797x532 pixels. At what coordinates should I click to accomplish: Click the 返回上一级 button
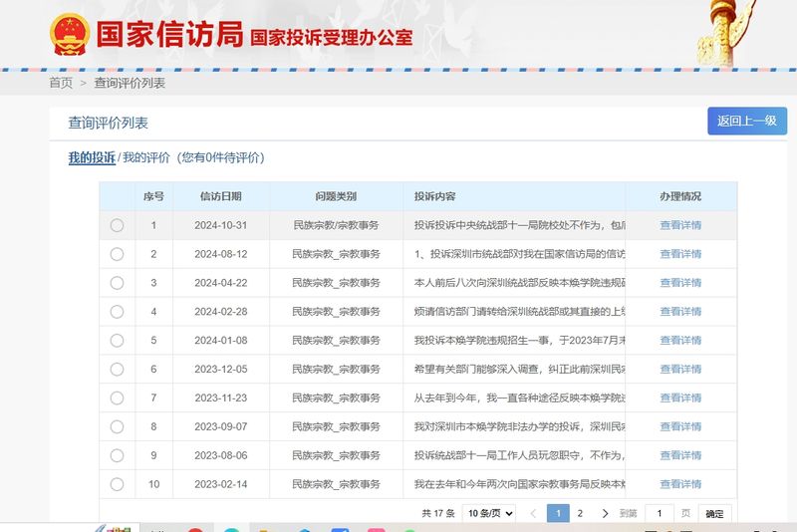746,121
